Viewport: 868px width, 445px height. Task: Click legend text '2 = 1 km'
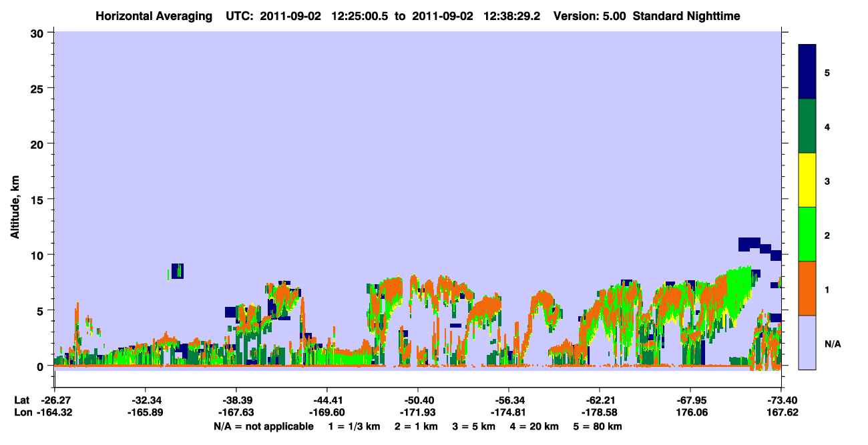416,426
